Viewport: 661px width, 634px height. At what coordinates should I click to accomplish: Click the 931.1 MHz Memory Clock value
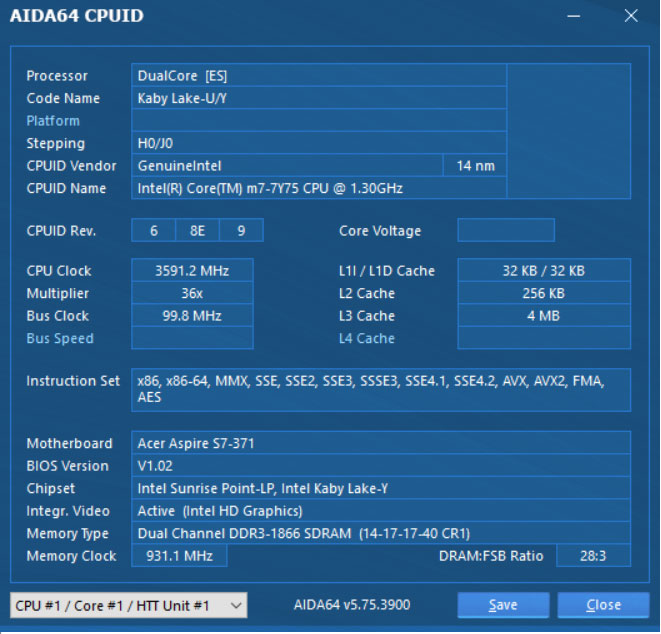pos(180,556)
